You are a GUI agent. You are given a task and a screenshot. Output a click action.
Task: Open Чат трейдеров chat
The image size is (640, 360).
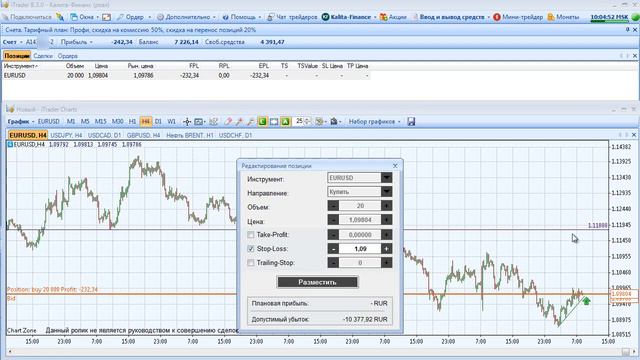coord(292,17)
